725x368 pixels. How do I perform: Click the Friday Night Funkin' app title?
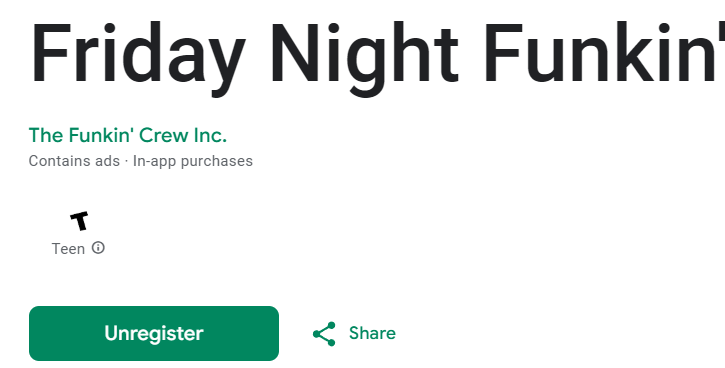pyautogui.click(x=377, y=54)
